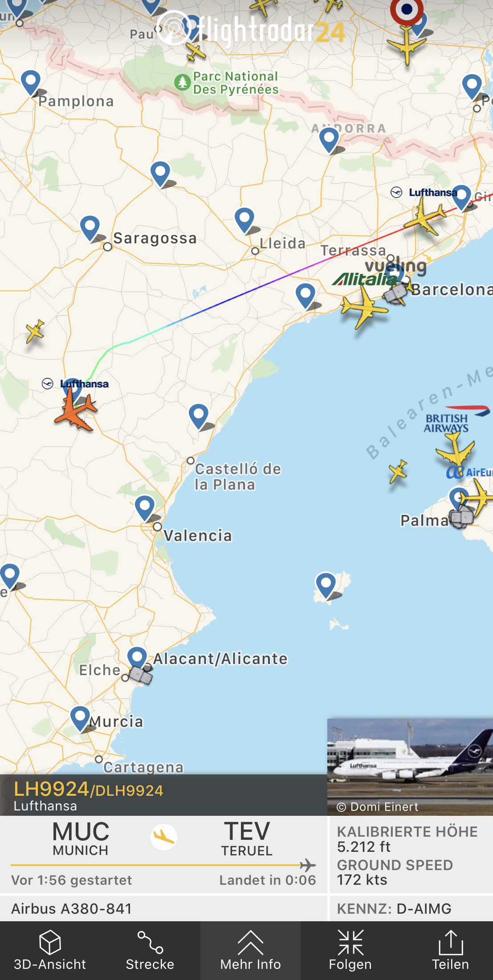Tap the Folgen follow button
The width and height of the screenshot is (493, 980).
[350, 950]
